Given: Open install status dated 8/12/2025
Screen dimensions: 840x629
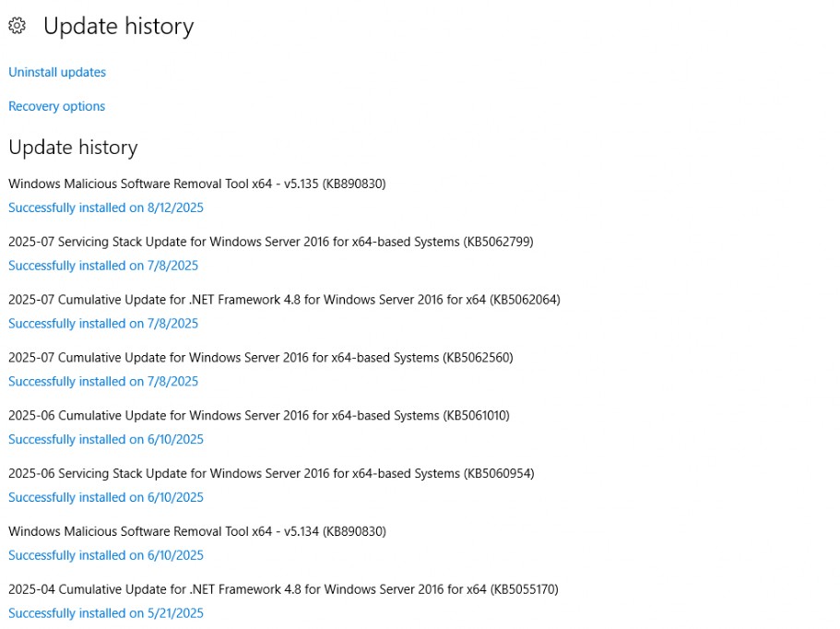Looking at the screenshot, I should 106,208.
